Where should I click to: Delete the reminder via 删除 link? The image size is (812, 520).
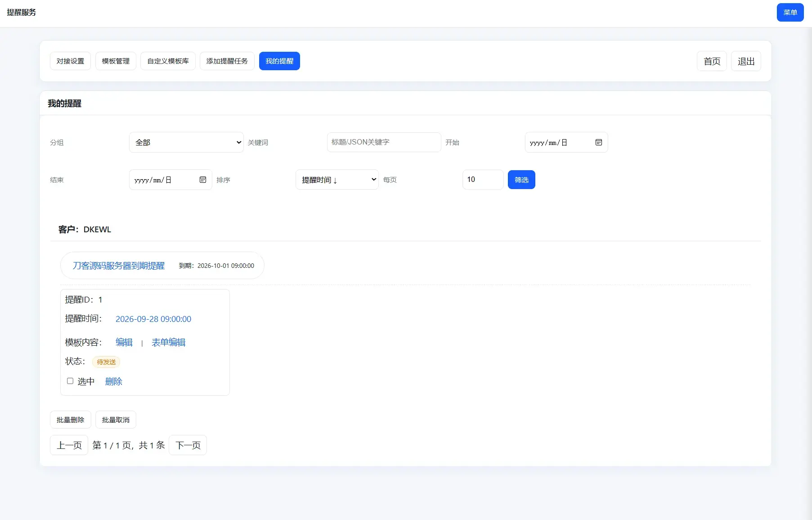[113, 382]
